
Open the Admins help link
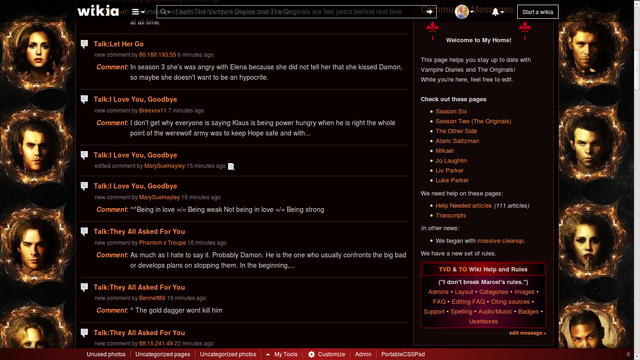(x=438, y=292)
